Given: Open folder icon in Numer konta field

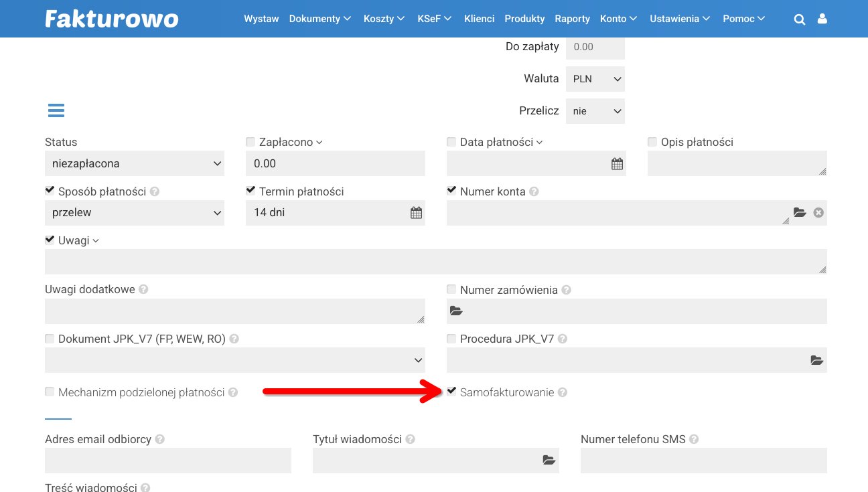Looking at the screenshot, I should pos(800,213).
